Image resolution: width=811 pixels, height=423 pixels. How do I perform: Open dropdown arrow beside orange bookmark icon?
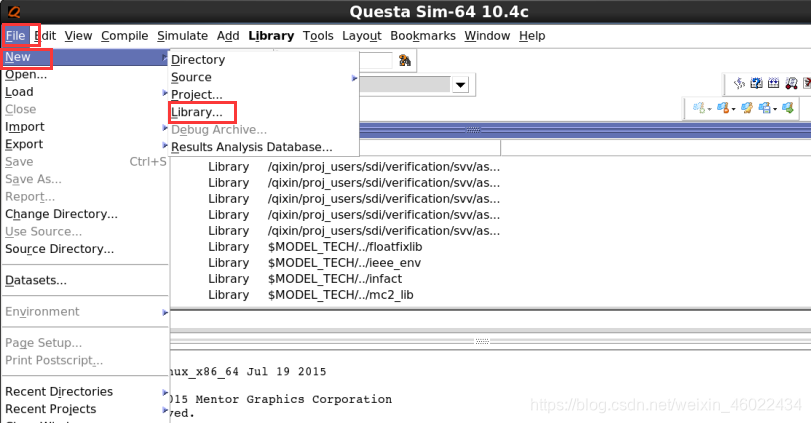click(733, 109)
